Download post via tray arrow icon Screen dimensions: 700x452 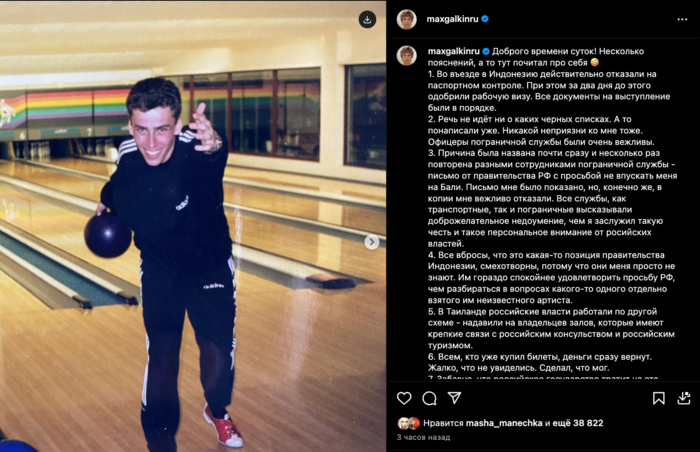pos(683,398)
